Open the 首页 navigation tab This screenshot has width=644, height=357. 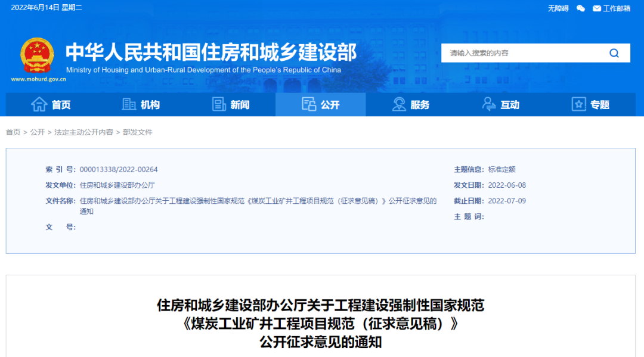tap(51, 105)
